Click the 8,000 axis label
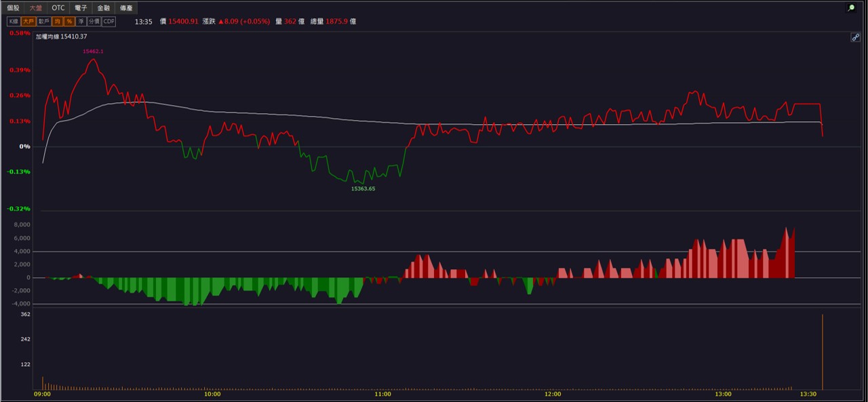This screenshot has width=868, height=402. [22, 225]
